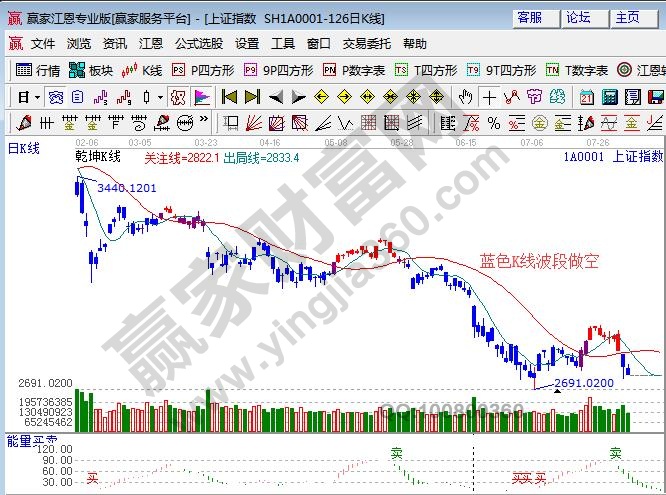Select the crosshair cursor tool
This screenshot has height=495, width=666.
(489, 97)
